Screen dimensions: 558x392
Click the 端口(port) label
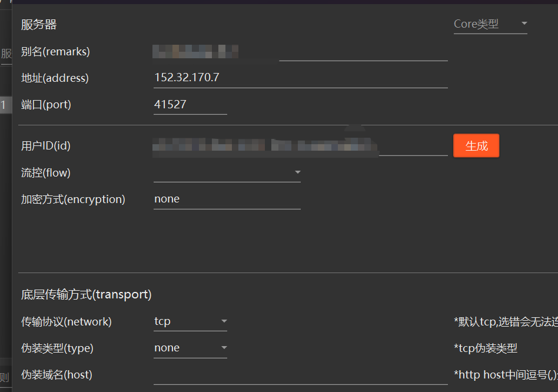tap(46, 105)
